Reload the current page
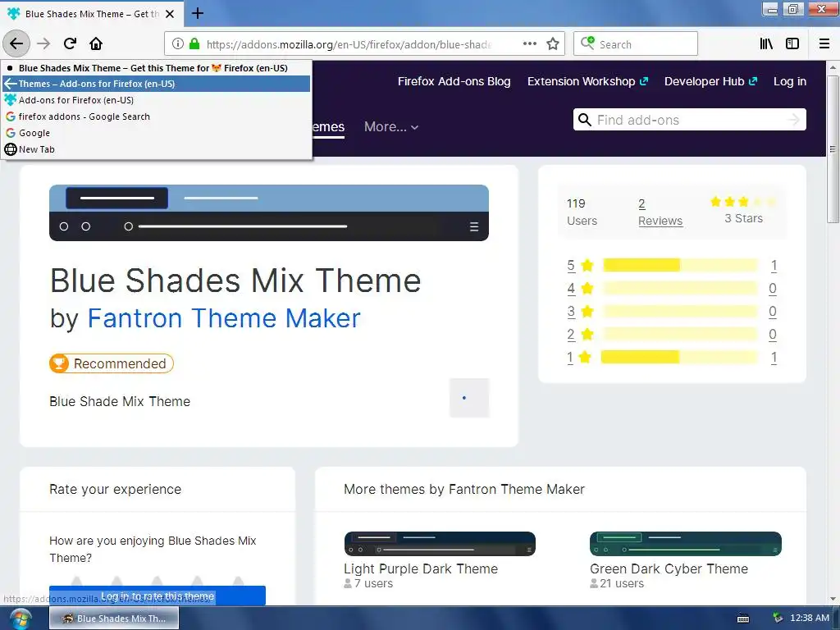This screenshot has height=630, width=840. pyautogui.click(x=70, y=44)
